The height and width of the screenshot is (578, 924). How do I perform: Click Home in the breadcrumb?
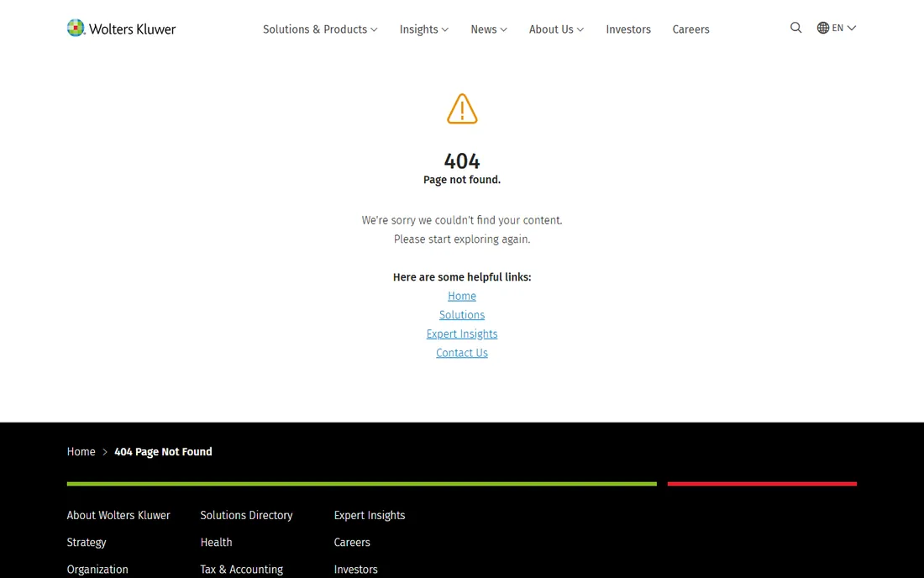81,452
